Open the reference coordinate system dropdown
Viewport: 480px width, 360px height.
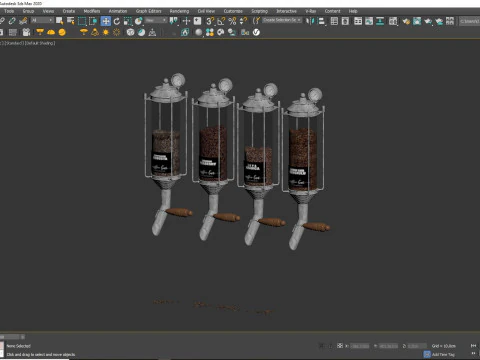pos(156,21)
